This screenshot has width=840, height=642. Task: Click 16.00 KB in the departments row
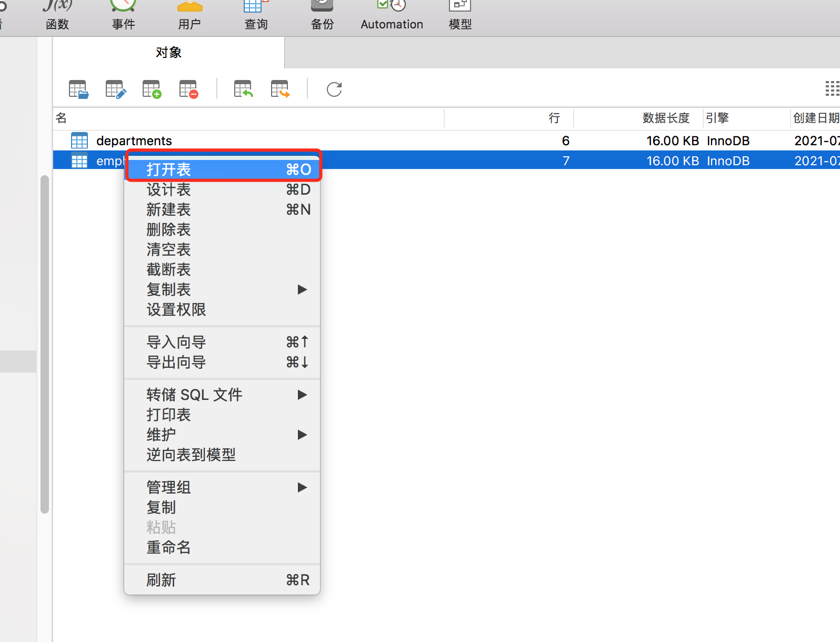673,141
